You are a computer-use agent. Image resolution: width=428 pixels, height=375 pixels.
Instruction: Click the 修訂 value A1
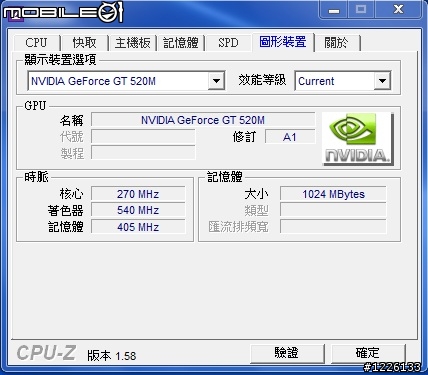[290, 137]
